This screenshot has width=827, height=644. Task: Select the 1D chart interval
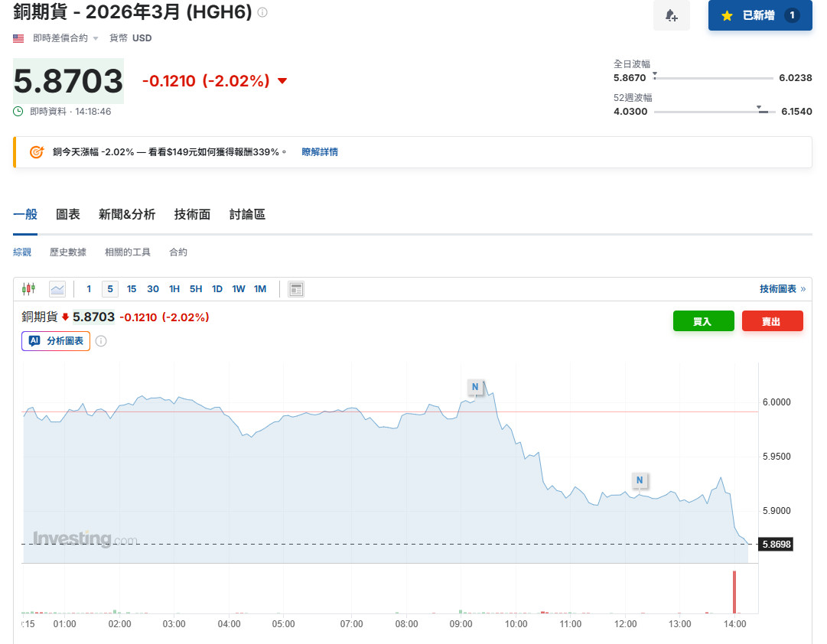coord(217,288)
